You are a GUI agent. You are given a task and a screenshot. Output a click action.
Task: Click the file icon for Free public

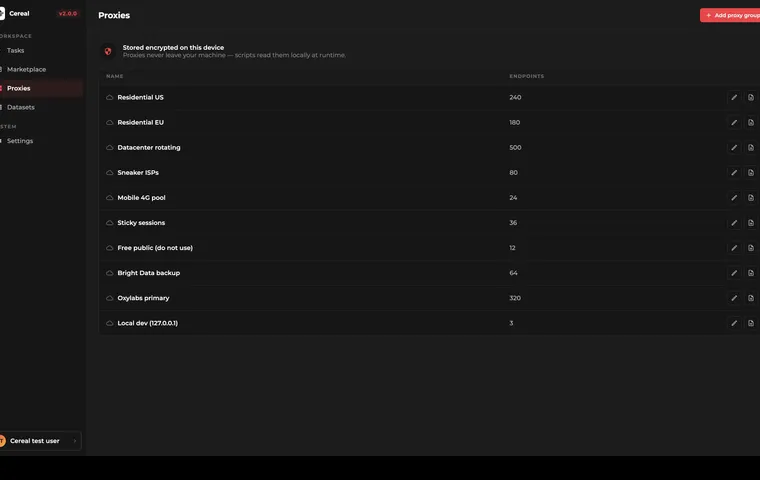click(x=751, y=248)
